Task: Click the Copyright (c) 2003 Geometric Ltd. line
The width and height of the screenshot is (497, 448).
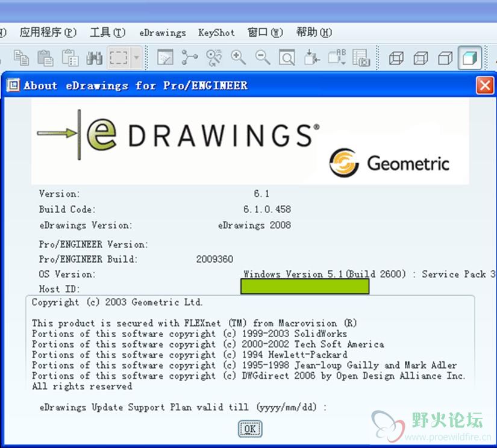Action: [x=117, y=302]
